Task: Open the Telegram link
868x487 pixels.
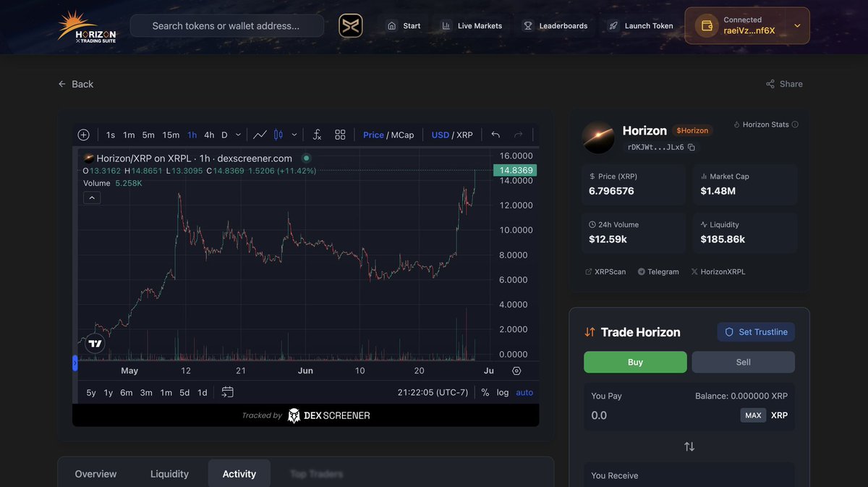Action: pos(658,272)
